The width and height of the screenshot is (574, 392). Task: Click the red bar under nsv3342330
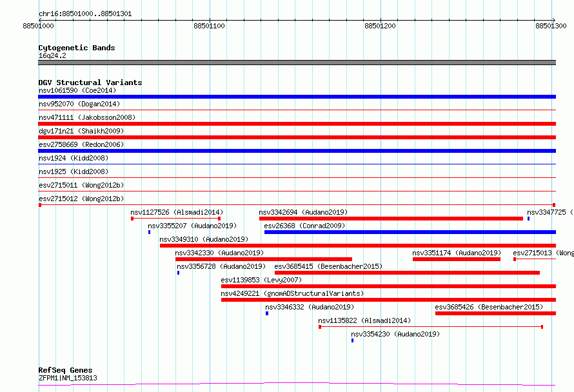264,259
